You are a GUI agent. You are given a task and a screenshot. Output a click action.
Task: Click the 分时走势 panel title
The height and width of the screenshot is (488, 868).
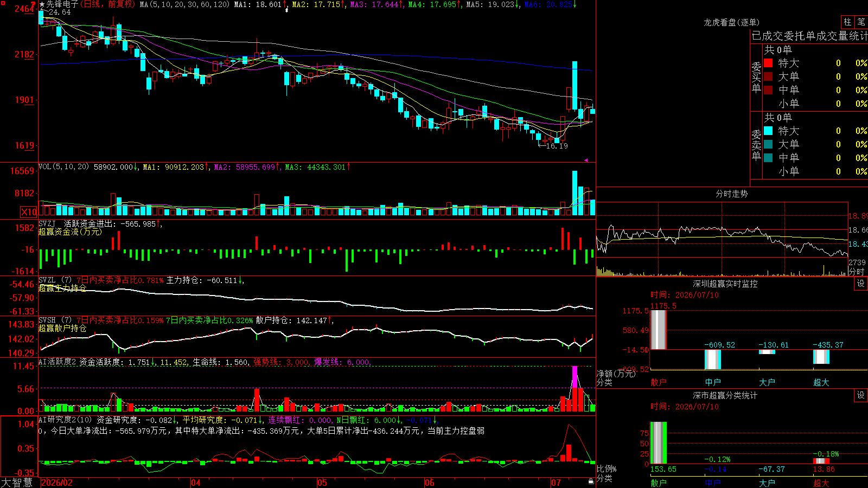click(x=731, y=194)
